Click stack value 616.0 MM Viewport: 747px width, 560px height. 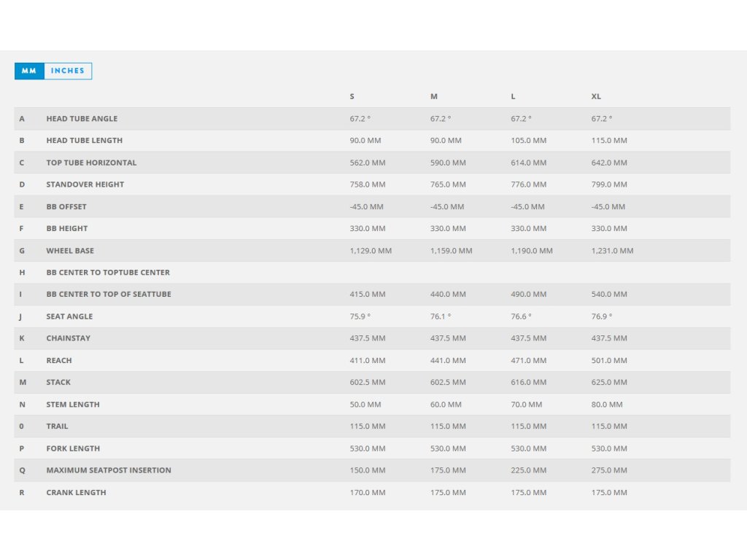[x=528, y=382]
